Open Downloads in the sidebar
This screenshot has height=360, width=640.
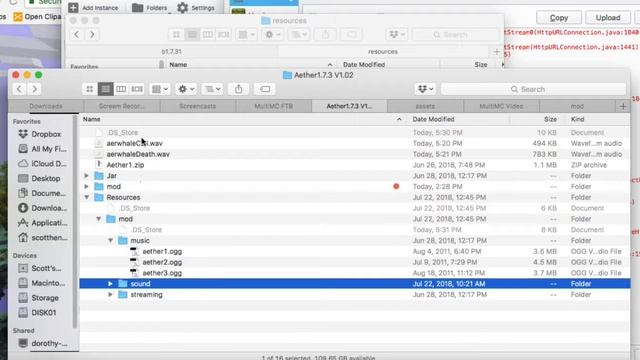coord(43,208)
